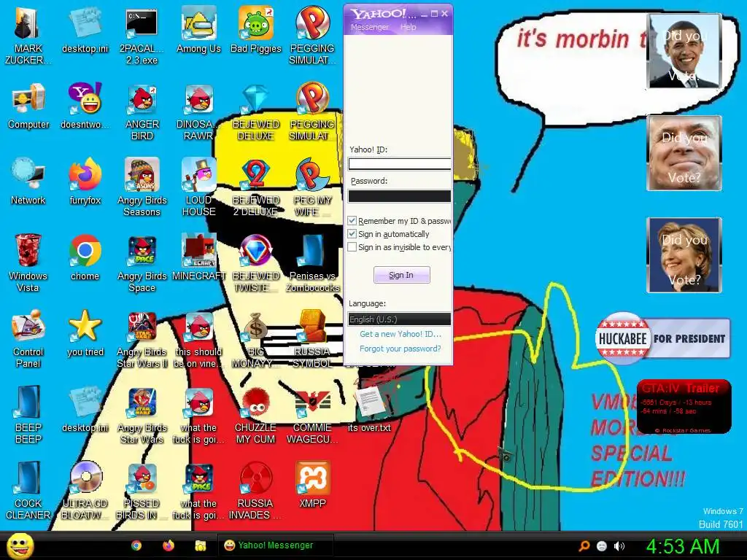Select the Angry Birds Seasons icon
The width and height of the screenshot is (747, 560).
click(x=142, y=187)
